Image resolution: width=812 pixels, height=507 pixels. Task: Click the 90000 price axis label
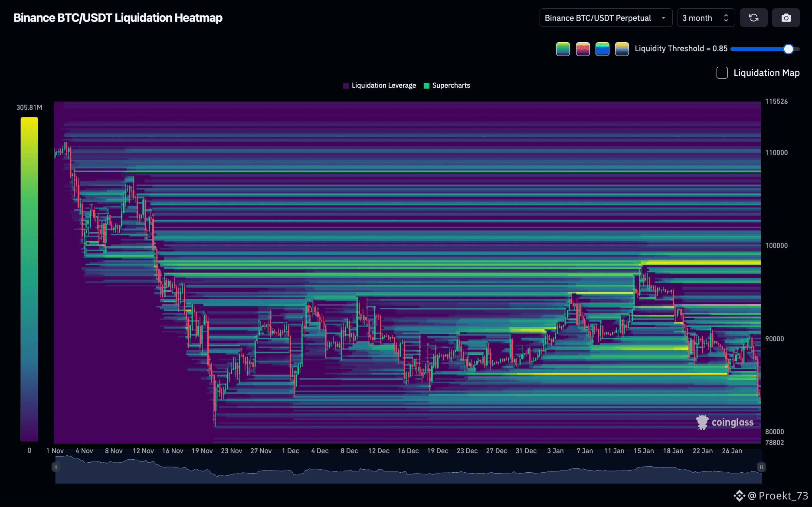[x=775, y=339]
